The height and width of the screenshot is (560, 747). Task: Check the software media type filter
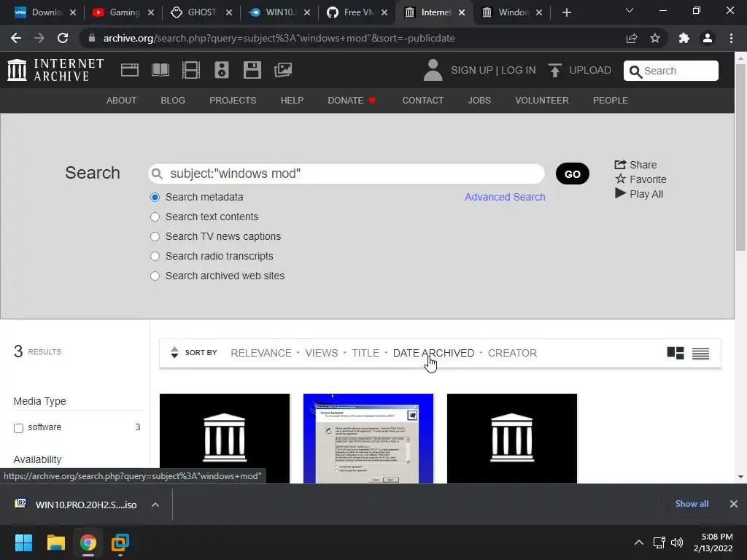coord(18,427)
